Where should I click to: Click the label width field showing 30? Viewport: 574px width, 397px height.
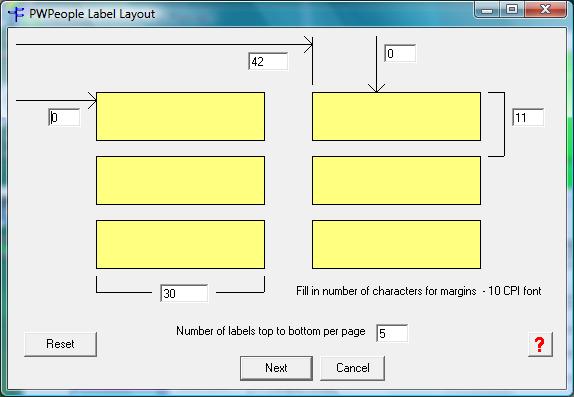coord(184,293)
